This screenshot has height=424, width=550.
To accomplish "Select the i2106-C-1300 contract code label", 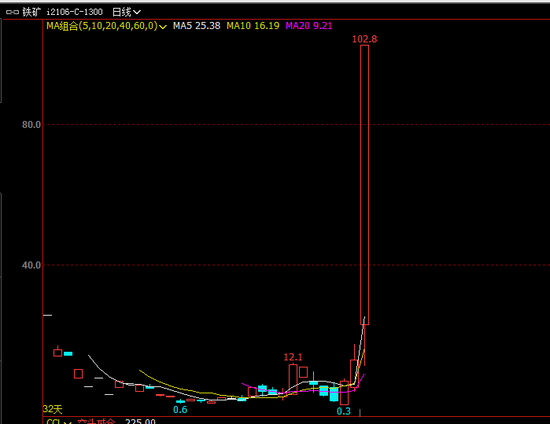I will [75, 12].
